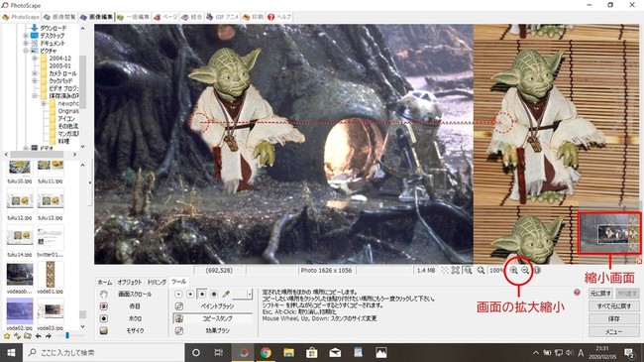Click the メニュー menu button
The image size is (644, 362).
pos(613,331)
